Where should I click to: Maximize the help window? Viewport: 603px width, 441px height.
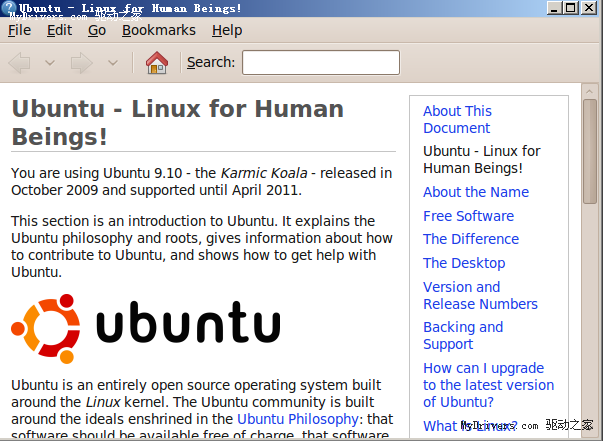point(571,8)
